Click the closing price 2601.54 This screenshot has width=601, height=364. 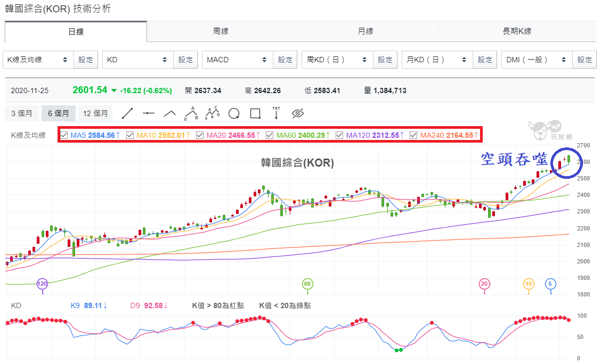click(90, 90)
